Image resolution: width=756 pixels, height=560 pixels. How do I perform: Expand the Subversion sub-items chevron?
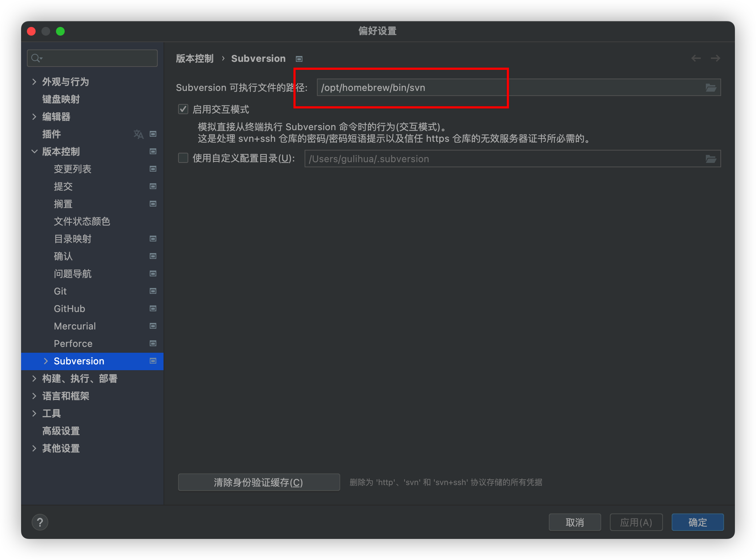pos(46,361)
